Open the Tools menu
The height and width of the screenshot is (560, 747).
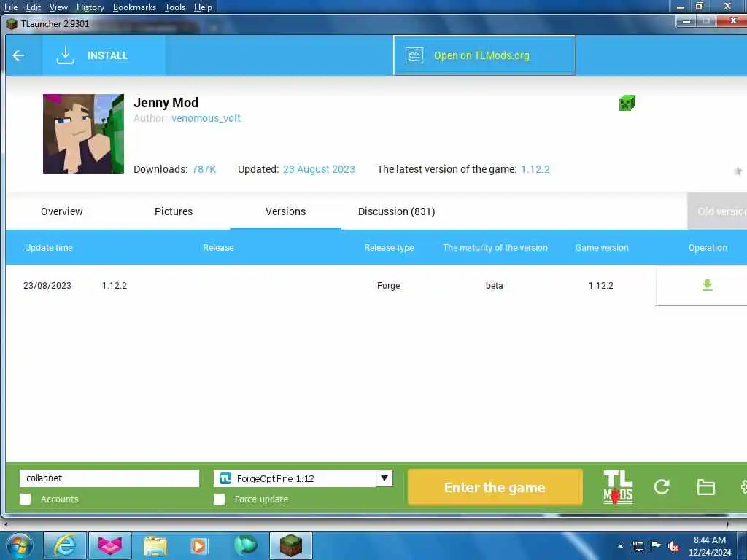click(x=175, y=7)
